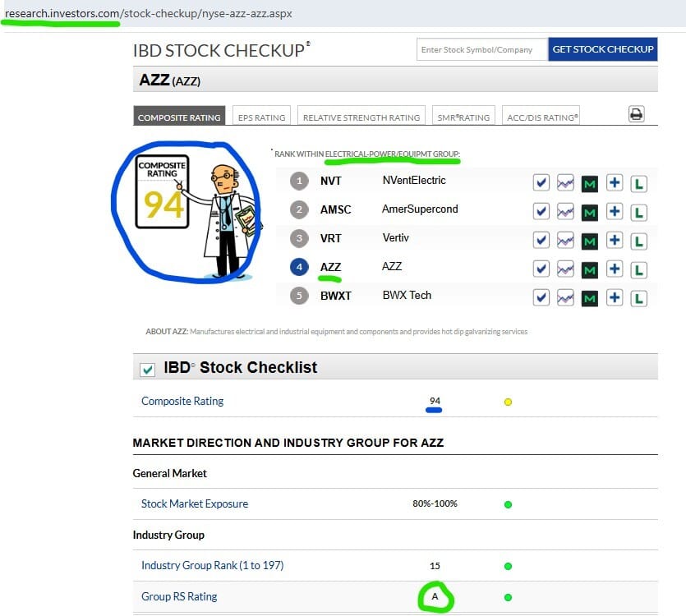This screenshot has height=616, width=686.
Task: Click the L icon in the VRT row
Action: [638, 241]
